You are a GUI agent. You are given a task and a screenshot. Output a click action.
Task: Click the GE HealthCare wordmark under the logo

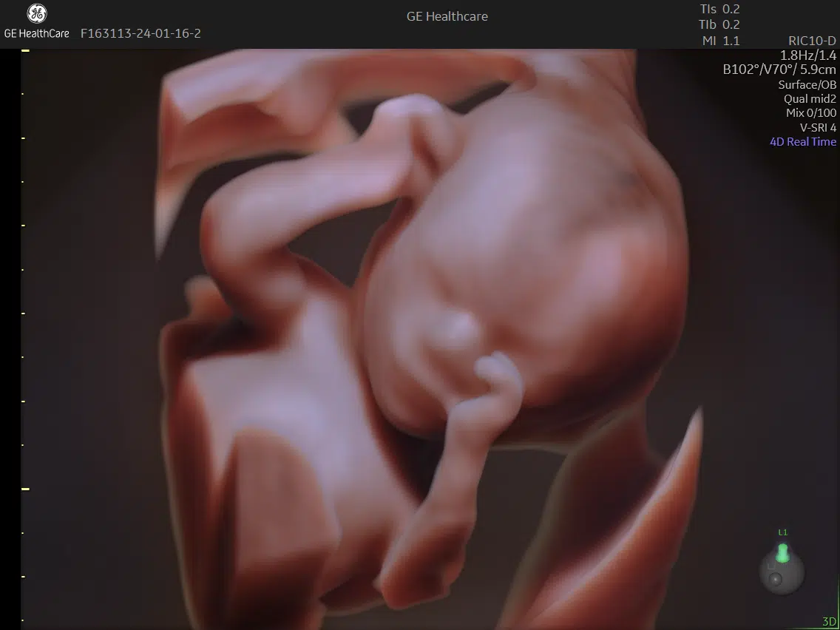coord(36,33)
